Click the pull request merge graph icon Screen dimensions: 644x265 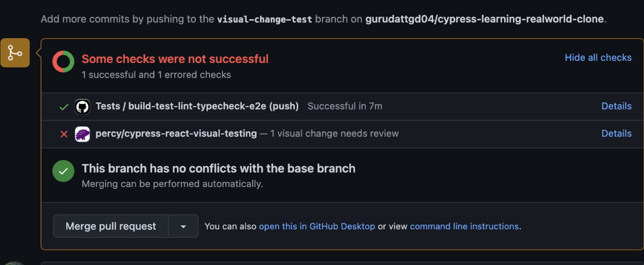[15, 53]
